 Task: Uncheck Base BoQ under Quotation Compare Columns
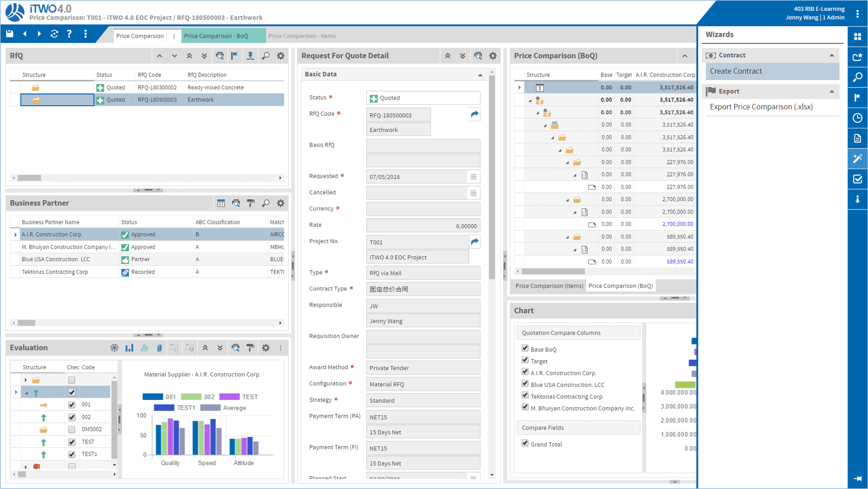click(525, 348)
